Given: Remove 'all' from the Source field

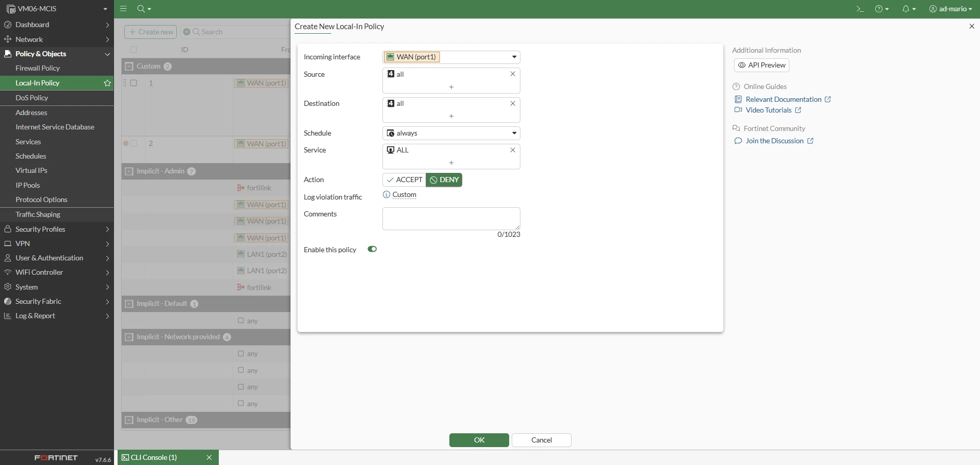Looking at the screenshot, I should (513, 74).
